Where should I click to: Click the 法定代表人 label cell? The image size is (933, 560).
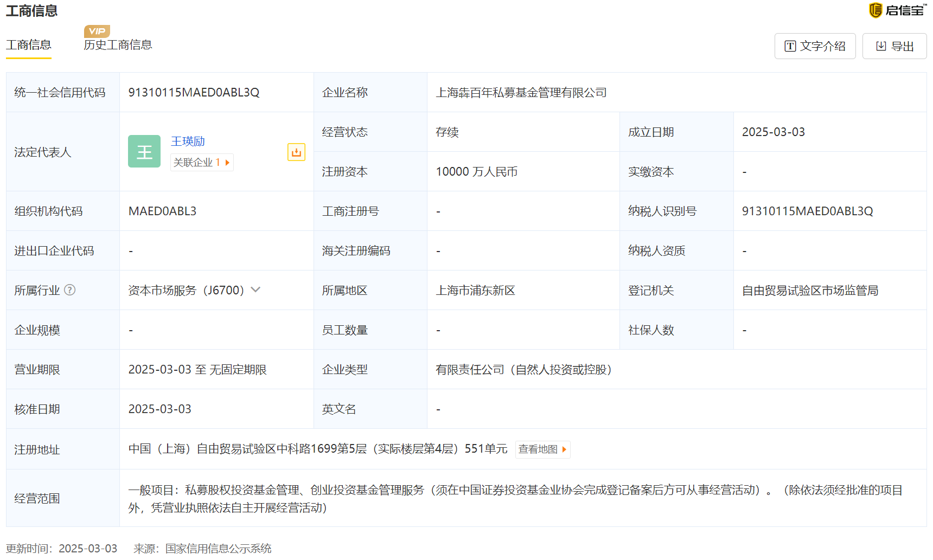[x=63, y=152]
